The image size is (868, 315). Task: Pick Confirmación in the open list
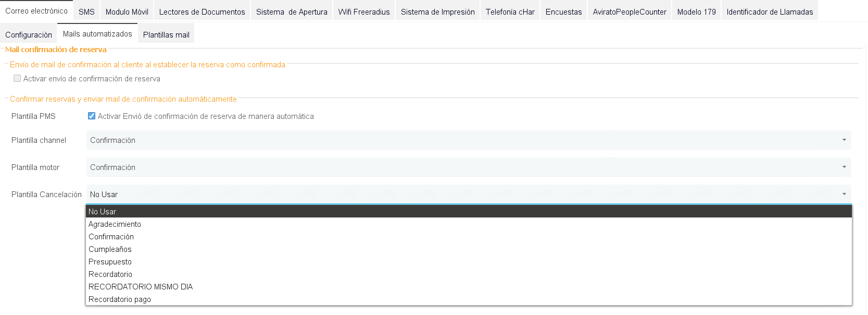point(469,236)
